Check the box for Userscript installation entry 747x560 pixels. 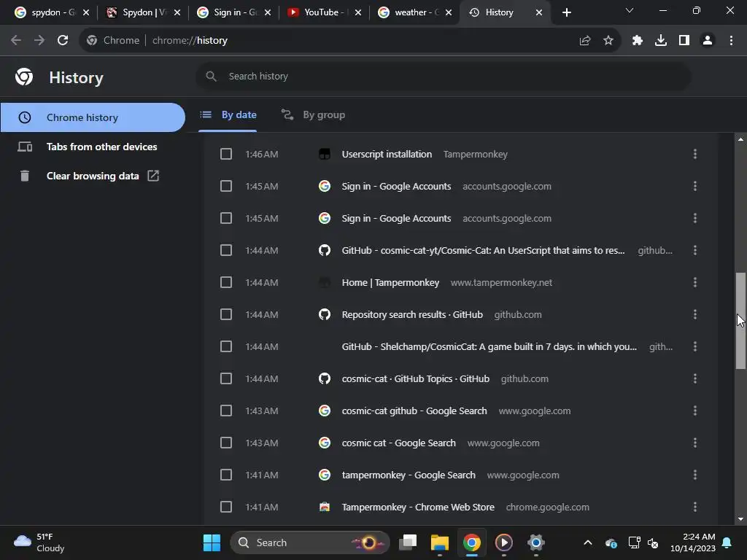coord(226,154)
